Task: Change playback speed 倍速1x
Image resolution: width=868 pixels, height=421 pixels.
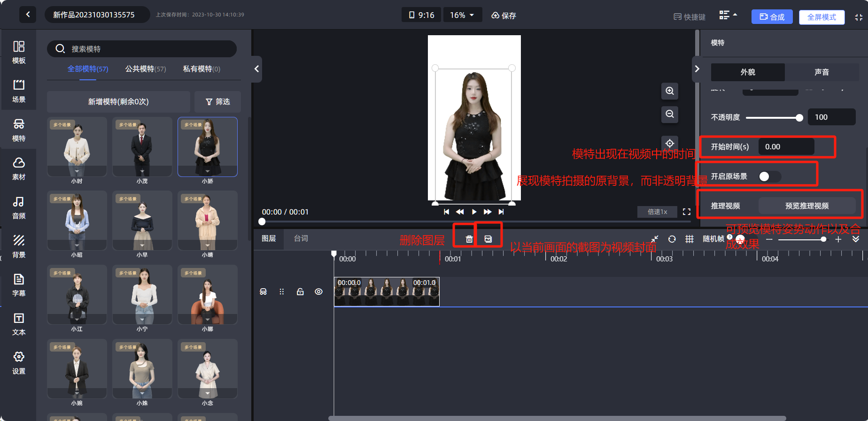Action: pos(657,212)
